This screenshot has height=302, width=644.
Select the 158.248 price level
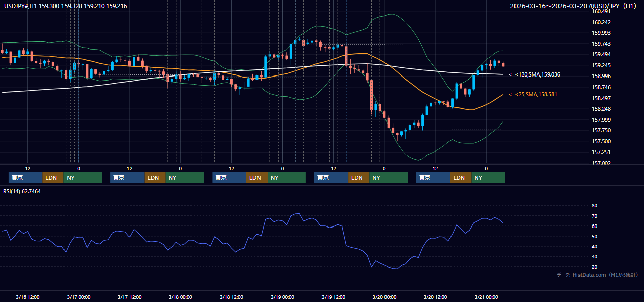[x=601, y=109]
